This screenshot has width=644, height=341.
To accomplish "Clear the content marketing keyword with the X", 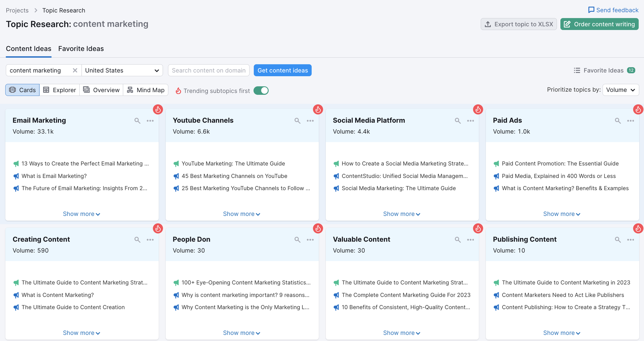I will tap(75, 70).
